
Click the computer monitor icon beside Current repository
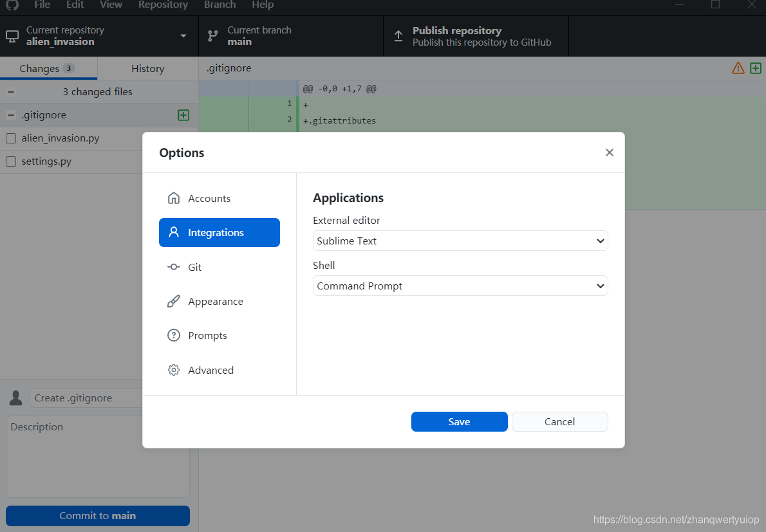click(12, 36)
